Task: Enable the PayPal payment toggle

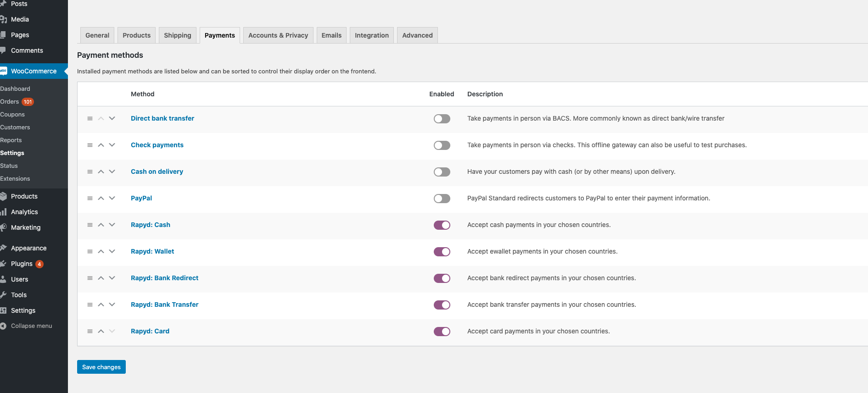Action: pyautogui.click(x=442, y=199)
